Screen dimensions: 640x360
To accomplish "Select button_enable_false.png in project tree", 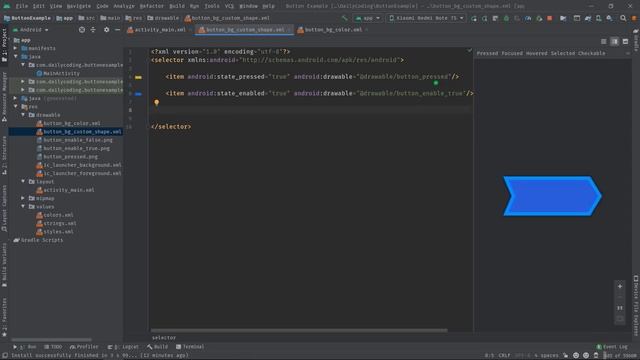I will click(x=74, y=140).
